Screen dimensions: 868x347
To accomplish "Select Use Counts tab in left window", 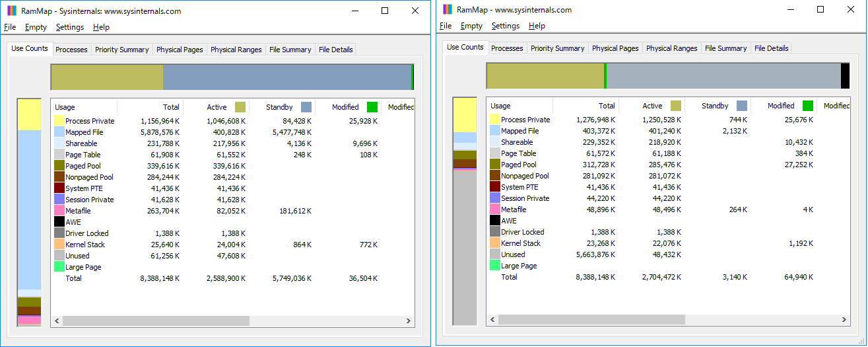I will pos(30,48).
